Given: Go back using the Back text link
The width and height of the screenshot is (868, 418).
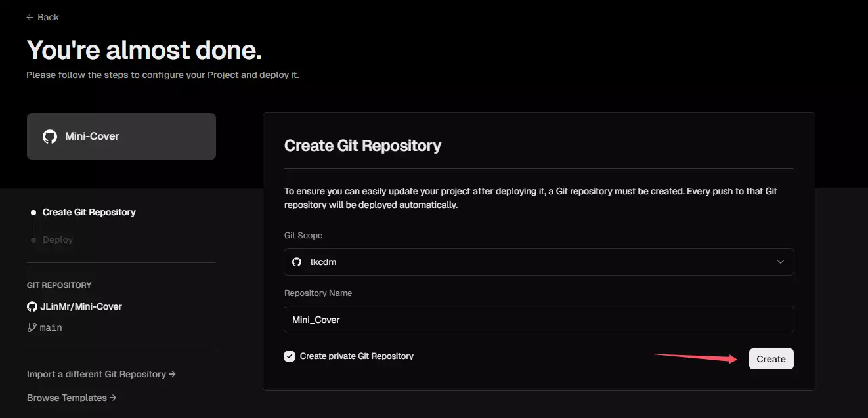Looking at the screenshot, I should click(48, 17).
